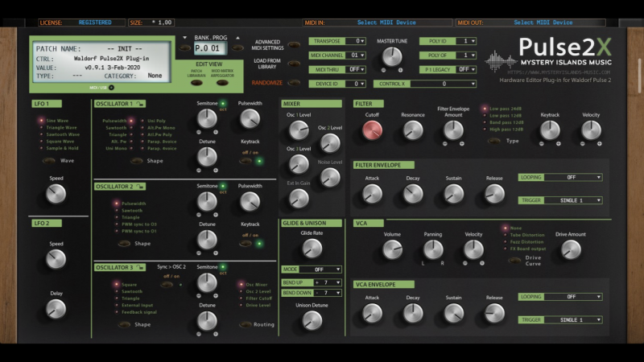Adjust the Filter Resonance knob

point(413,130)
